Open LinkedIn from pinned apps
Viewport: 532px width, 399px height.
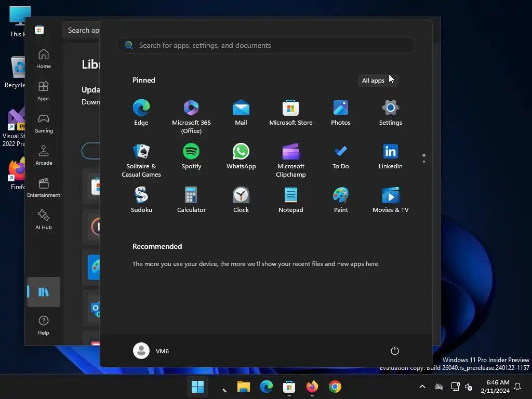[x=391, y=156]
